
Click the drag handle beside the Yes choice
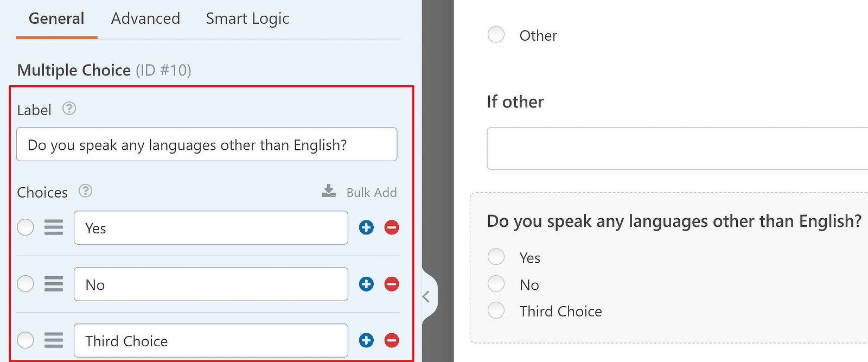click(x=54, y=227)
